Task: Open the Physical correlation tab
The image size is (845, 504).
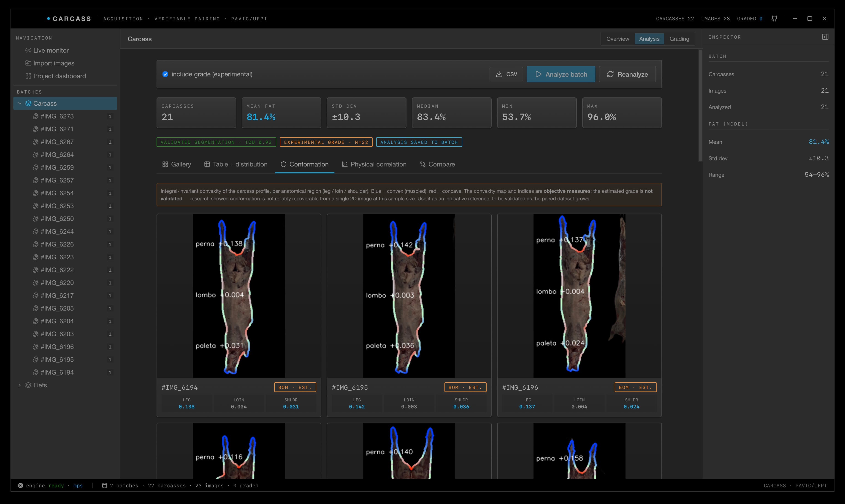Action: point(374,164)
